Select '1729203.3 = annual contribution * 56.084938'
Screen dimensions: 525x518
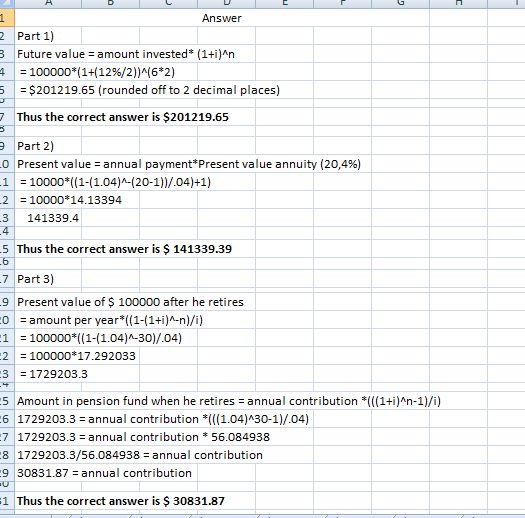tap(143, 437)
